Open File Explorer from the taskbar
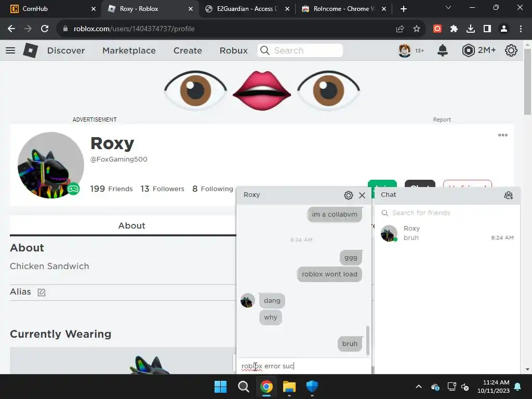 point(289,387)
